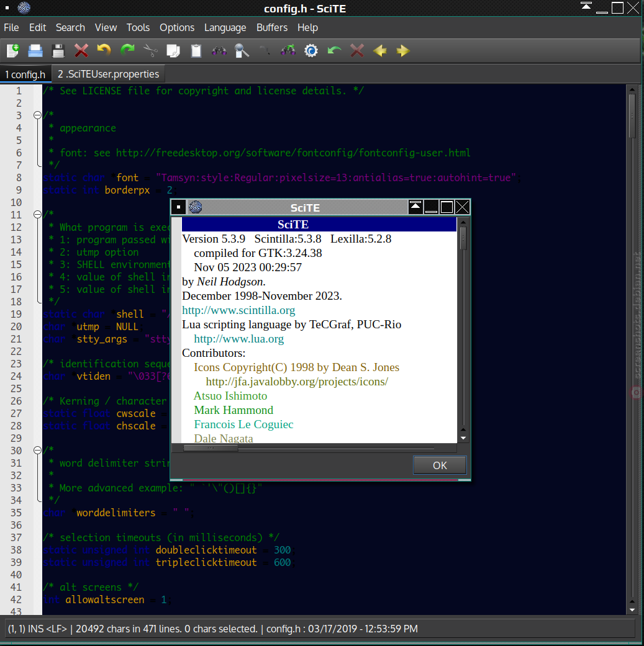The image size is (644, 646).
Task: Open the Search menu
Action: coord(71,27)
